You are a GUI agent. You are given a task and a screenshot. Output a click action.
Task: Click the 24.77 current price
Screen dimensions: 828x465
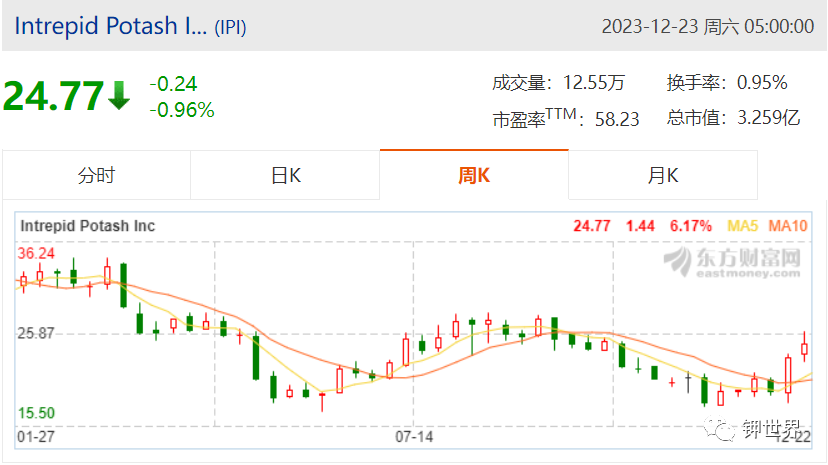coord(54,96)
